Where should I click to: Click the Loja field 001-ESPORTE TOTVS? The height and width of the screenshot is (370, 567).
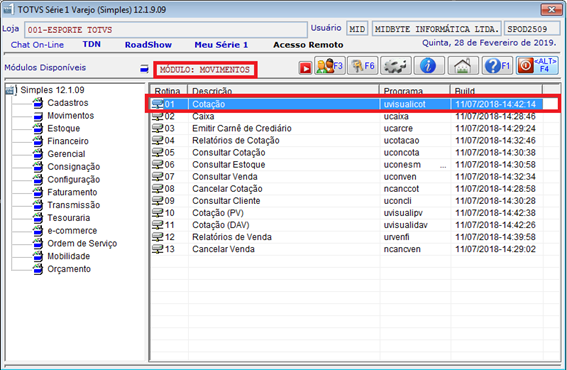(166, 30)
